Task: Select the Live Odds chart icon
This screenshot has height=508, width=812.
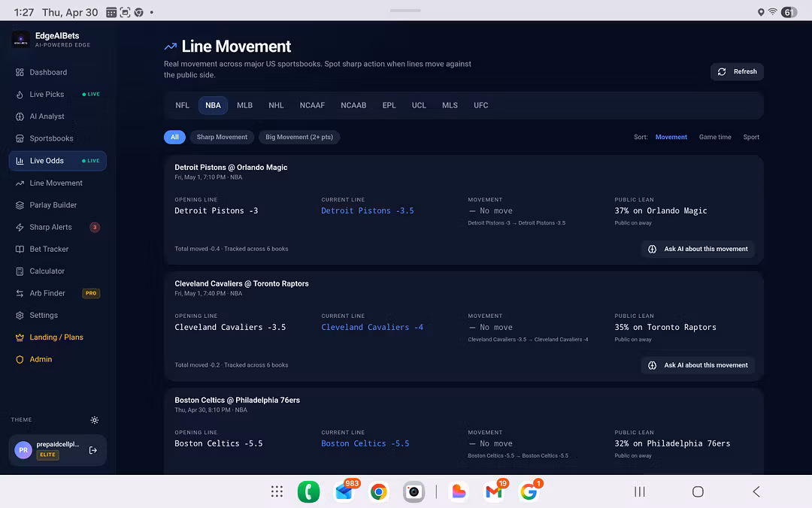Action: tap(20, 161)
